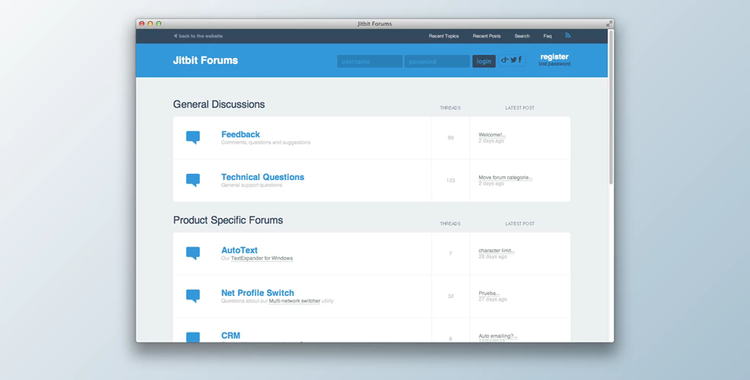Click the Jitbit Forums header title
The width and height of the screenshot is (750, 380).
coord(205,60)
